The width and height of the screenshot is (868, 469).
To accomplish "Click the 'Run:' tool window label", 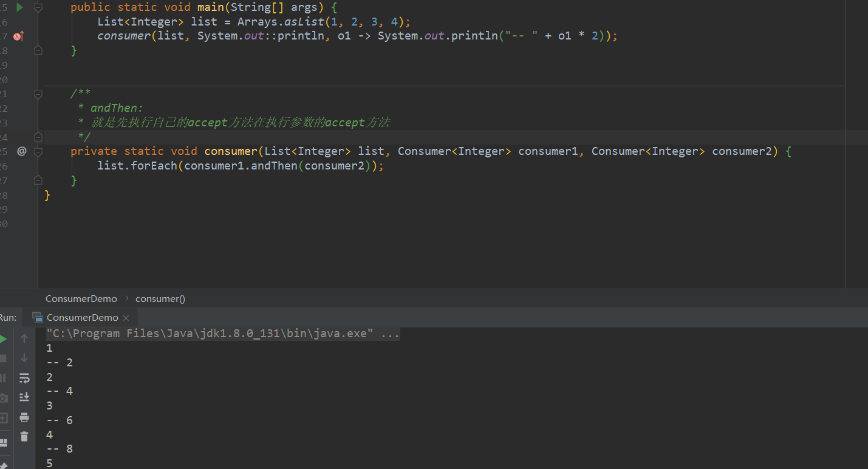I will (8, 318).
